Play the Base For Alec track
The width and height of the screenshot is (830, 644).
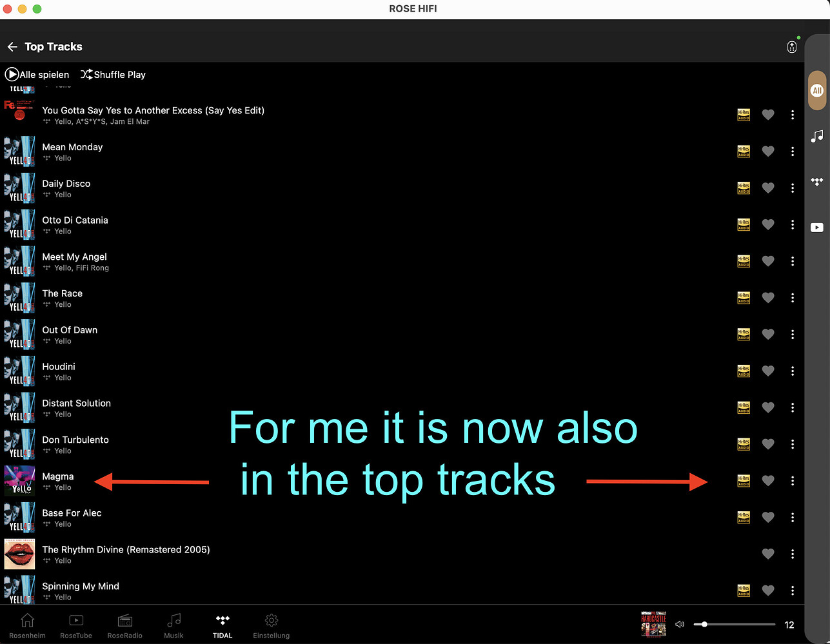72,513
